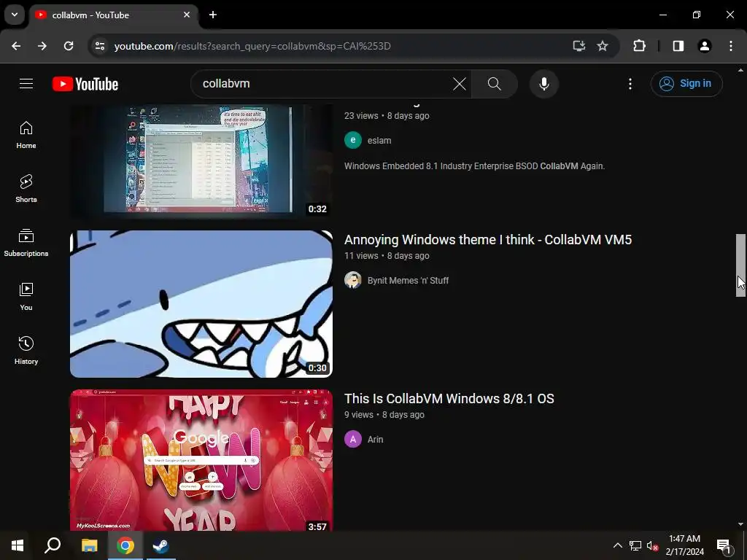Open muted volume tray icon
This screenshot has height=560, width=747.
(x=652, y=545)
